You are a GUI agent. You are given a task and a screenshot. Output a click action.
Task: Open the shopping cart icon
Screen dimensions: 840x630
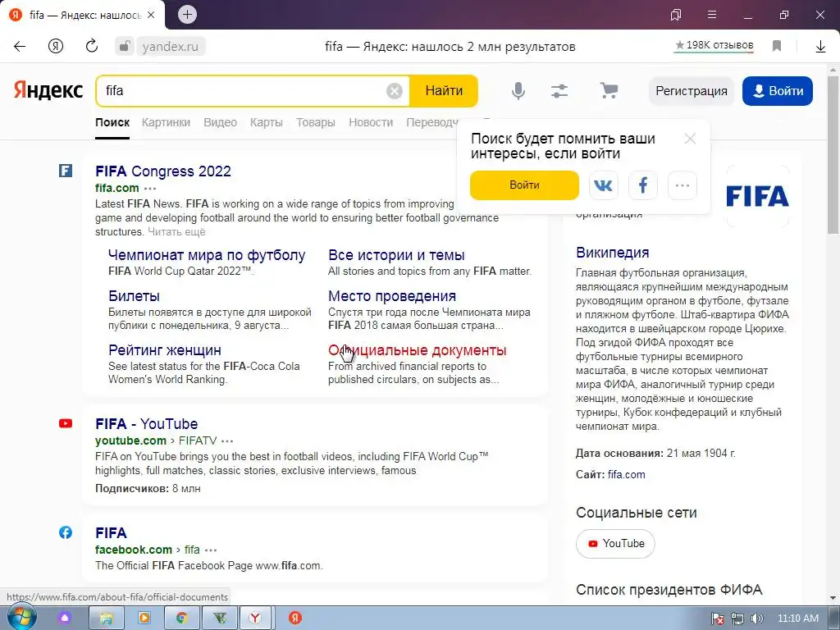coord(609,90)
